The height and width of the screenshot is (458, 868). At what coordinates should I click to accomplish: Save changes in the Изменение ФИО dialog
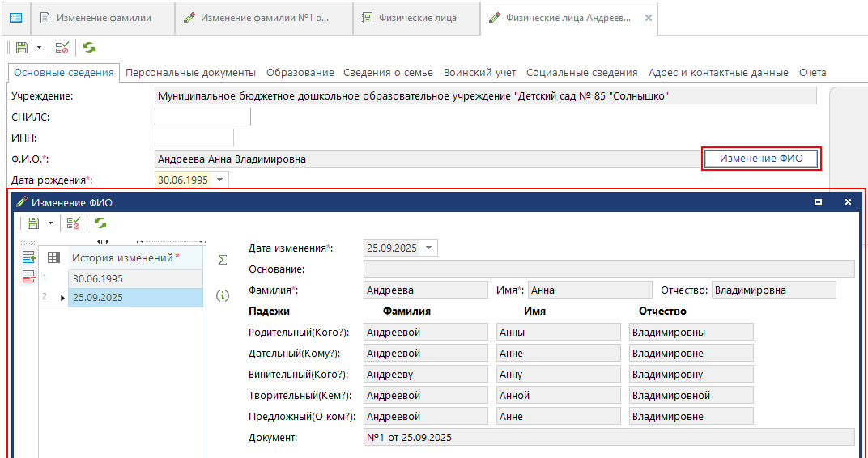[x=33, y=223]
